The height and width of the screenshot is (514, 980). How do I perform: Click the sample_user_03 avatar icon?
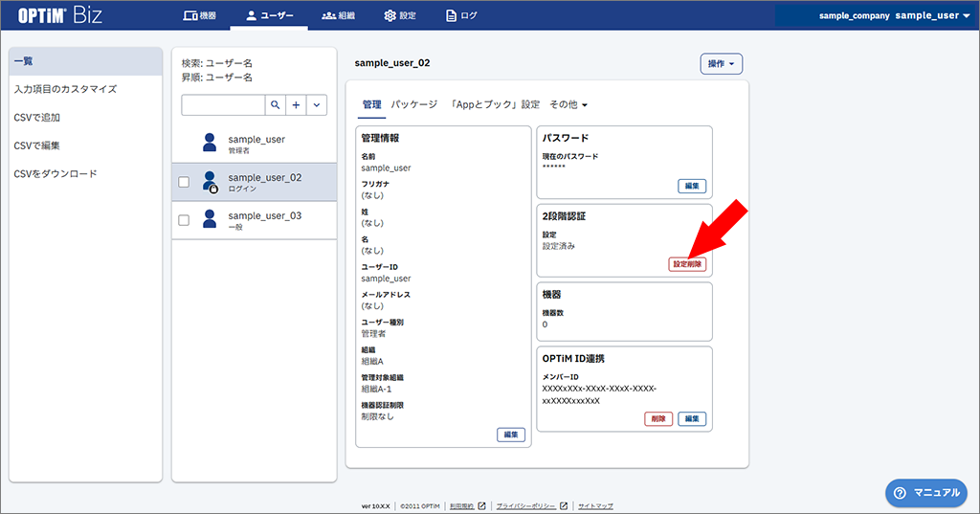pyautogui.click(x=210, y=219)
